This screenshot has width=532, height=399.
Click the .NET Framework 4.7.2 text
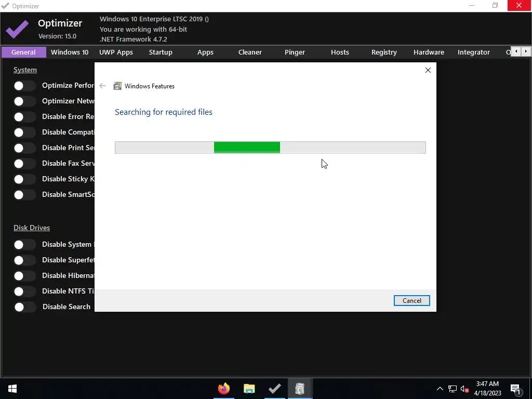[134, 39]
